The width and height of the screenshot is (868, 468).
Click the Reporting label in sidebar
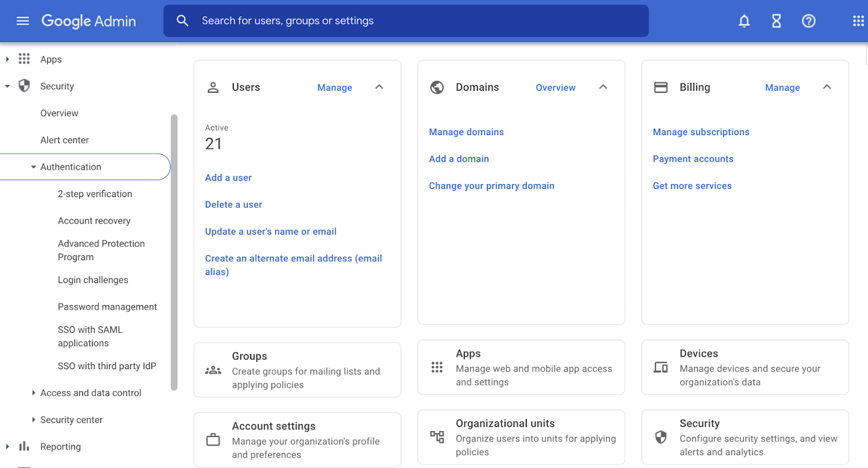pyautogui.click(x=60, y=447)
